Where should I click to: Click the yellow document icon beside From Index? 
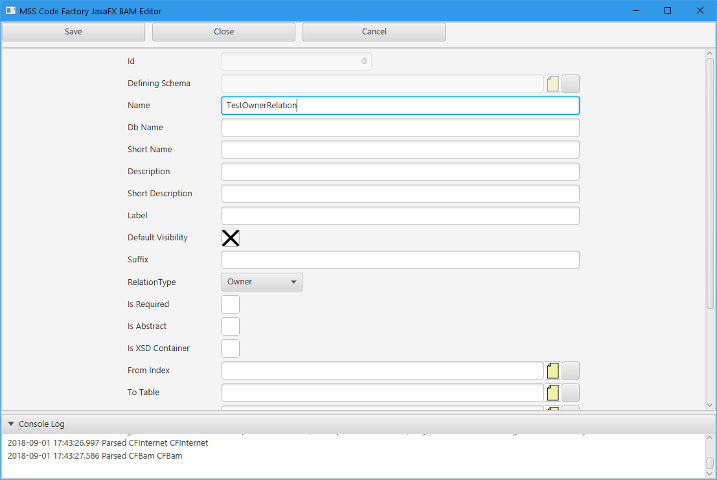tap(553, 371)
